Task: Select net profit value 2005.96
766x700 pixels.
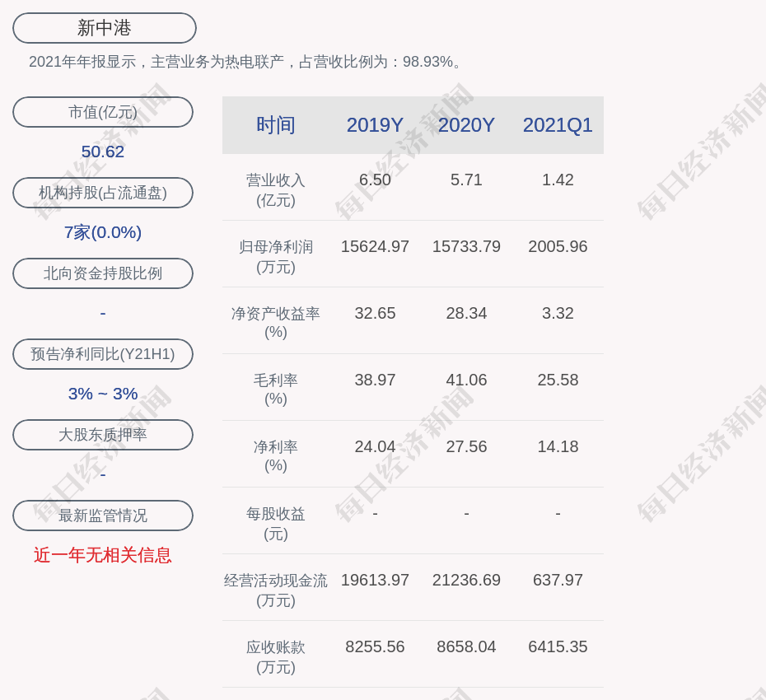Action: [x=558, y=246]
